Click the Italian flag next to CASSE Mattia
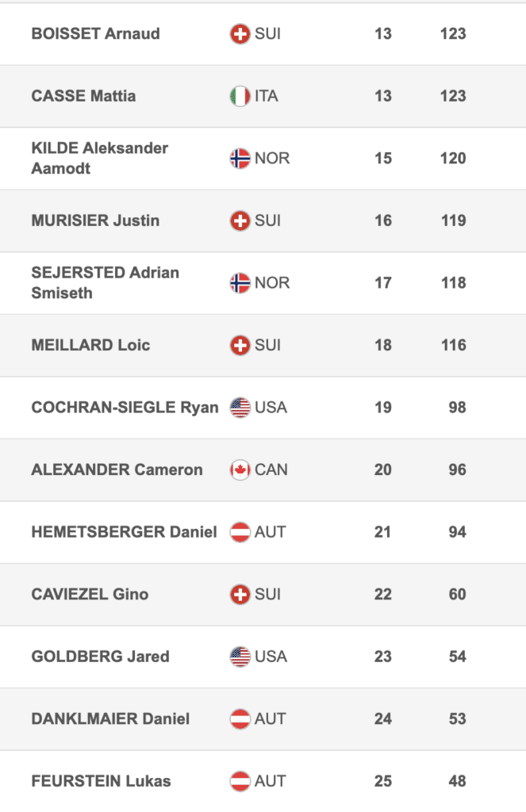 [x=240, y=96]
